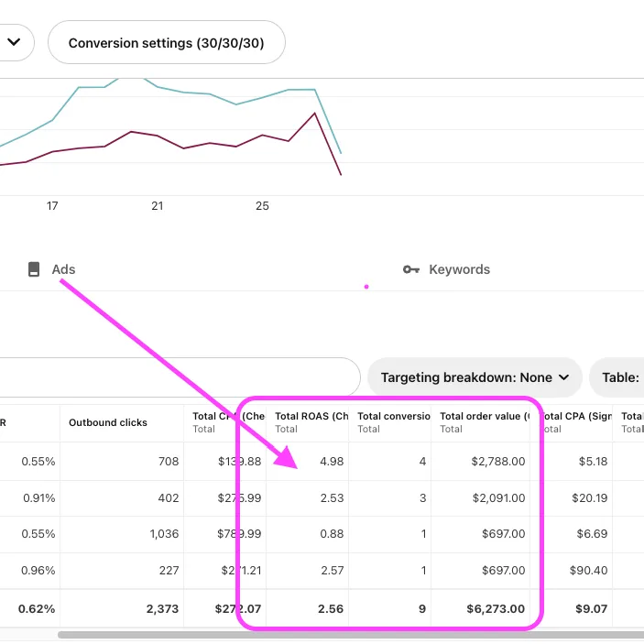Click the chevron-down pill button at top left
This screenshot has width=644, height=644.
14,42
